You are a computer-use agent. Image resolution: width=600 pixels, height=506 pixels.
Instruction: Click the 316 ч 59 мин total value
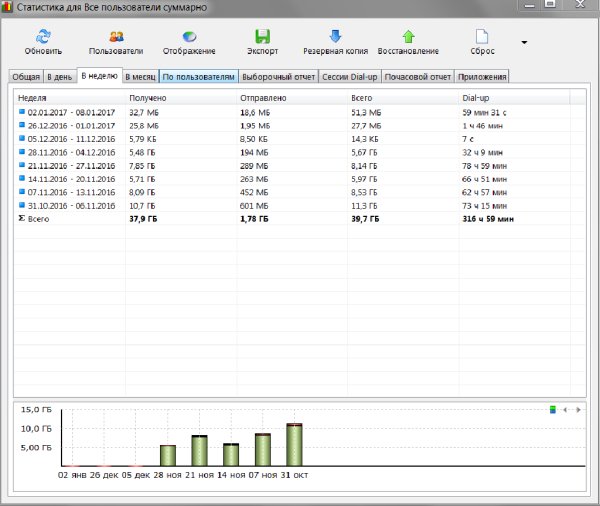click(488, 219)
